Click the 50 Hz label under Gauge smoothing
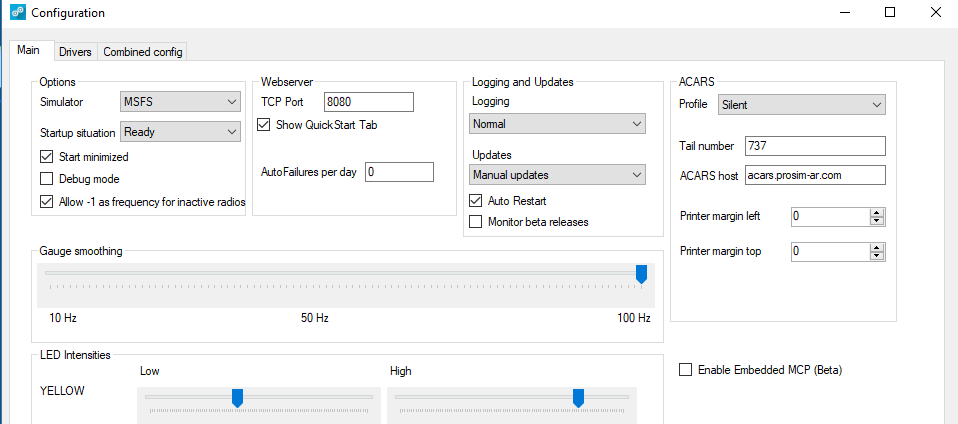This screenshot has height=424, width=958. click(x=315, y=318)
